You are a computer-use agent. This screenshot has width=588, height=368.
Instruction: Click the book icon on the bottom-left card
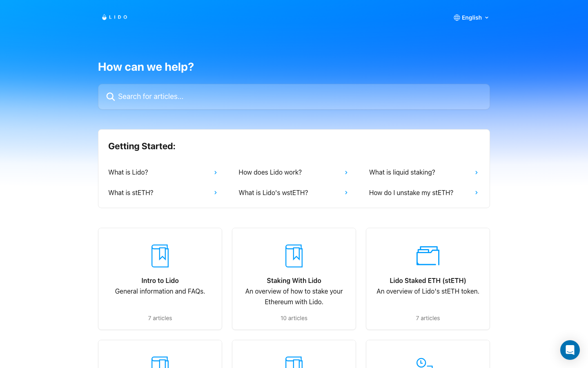pos(160,363)
